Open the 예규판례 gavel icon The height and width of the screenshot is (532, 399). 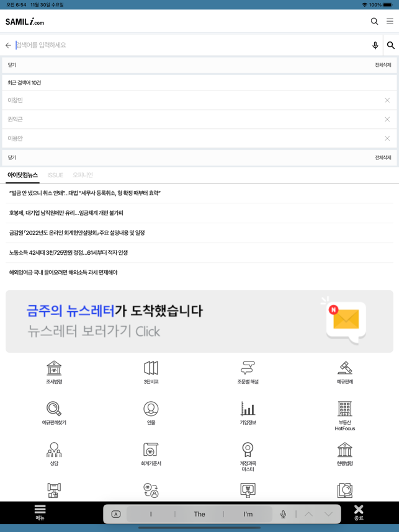point(344,368)
